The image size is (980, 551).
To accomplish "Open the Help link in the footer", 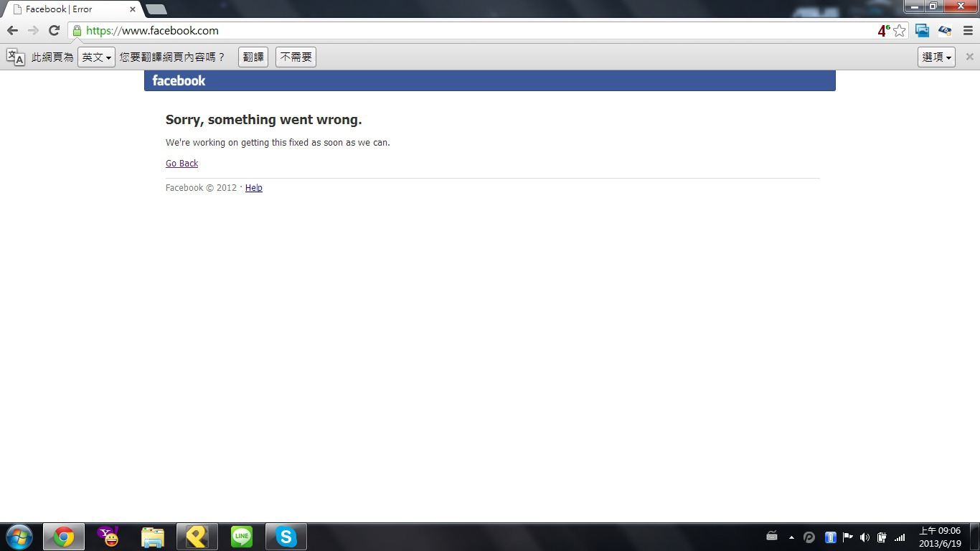I will [x=254, y=188].
